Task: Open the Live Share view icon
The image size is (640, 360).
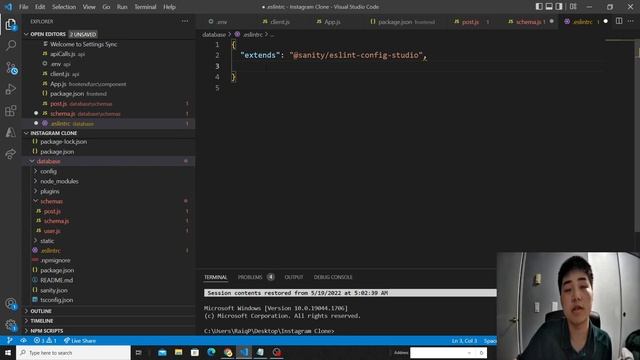Action: click(x=11, y=154)
